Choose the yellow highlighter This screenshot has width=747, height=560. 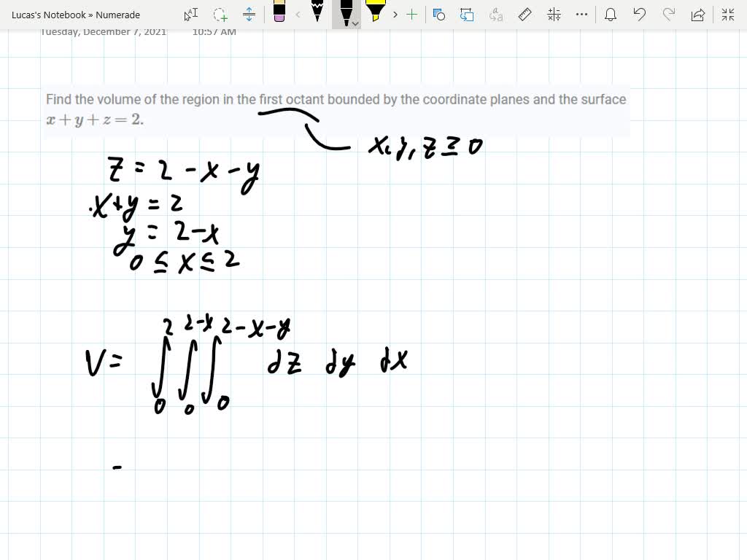[376, 12]
